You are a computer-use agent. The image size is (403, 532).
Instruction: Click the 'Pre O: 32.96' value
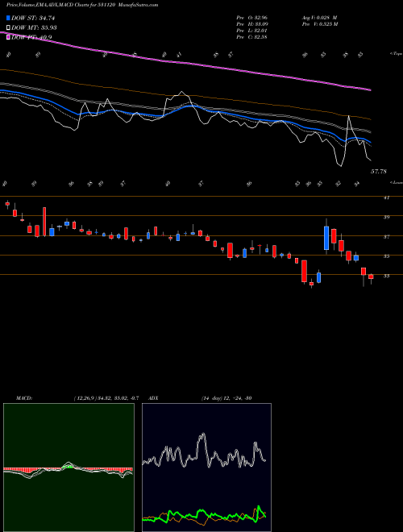pyautogui.click(x=251, y=18)
